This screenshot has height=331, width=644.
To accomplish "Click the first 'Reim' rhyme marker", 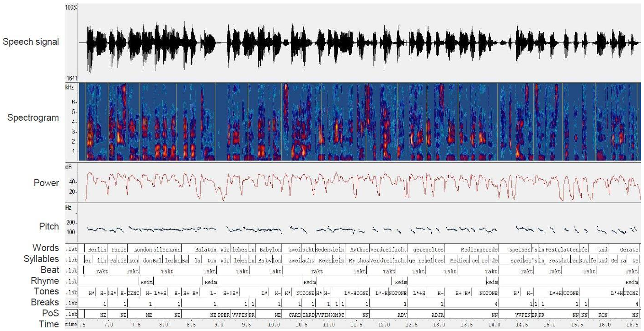I will [146, 282].
